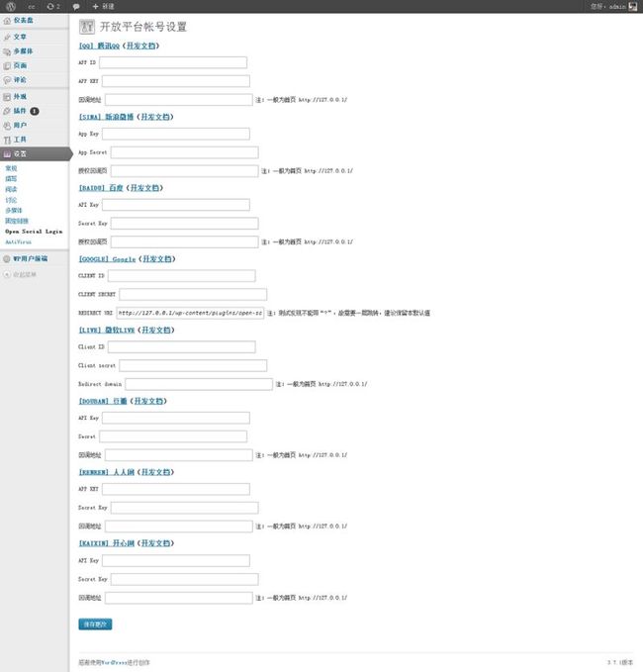Click the admin avatar in top bar
Viewport: 643px width, 672px height.
[x=633, y=6]
